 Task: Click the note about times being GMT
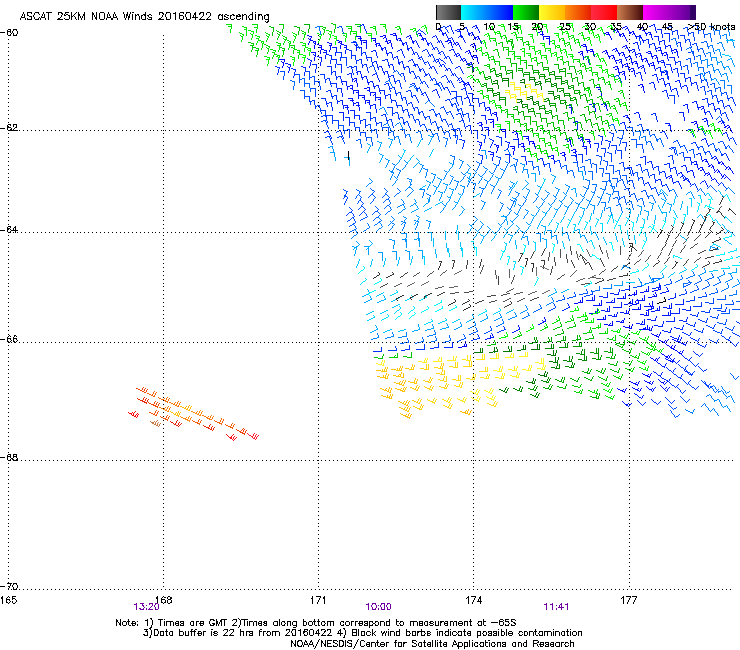click(316, 623)
